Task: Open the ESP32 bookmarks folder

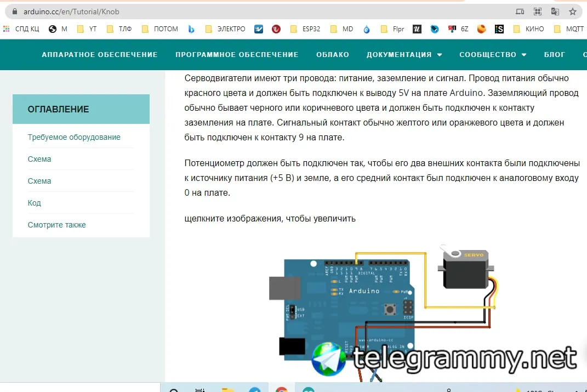Action: click(305, 29)
